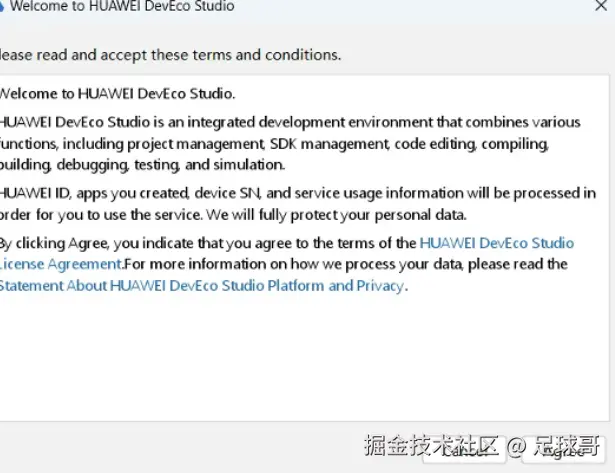Click the 'read and accept these terms' heading
This screenshot has width=615, height=473.
coord(170,55)
